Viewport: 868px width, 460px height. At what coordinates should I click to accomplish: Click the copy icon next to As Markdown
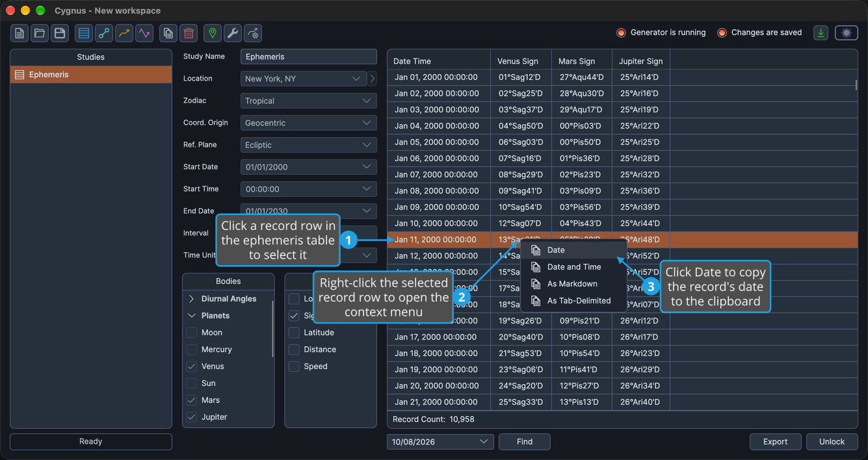tap(536, 284)
